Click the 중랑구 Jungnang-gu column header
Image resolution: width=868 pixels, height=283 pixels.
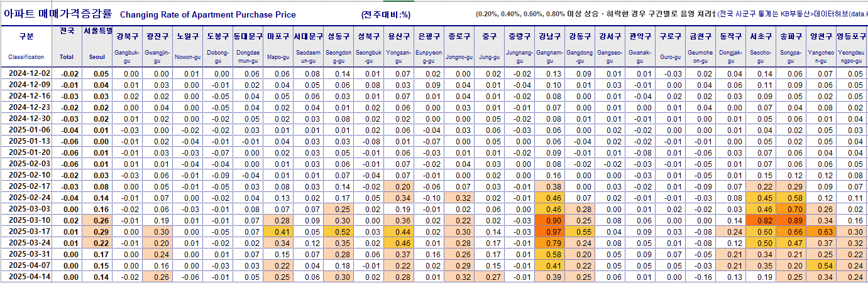pyautogui.click(x=519, y=46)
